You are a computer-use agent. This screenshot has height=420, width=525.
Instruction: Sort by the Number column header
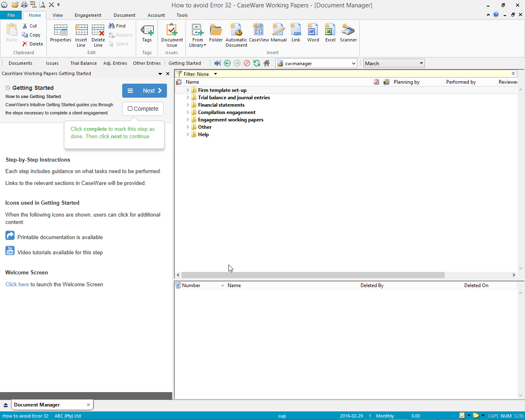tap(191, 285)
